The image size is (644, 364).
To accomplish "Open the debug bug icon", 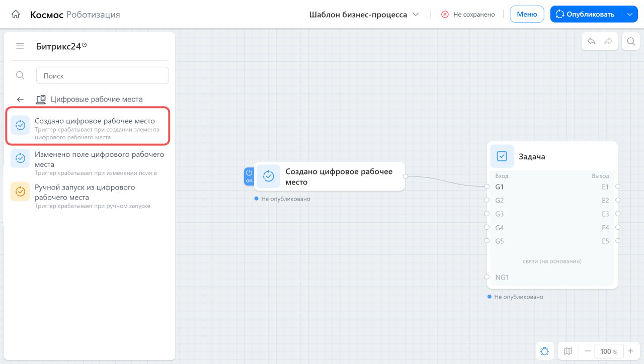I will tap(544, 351).
